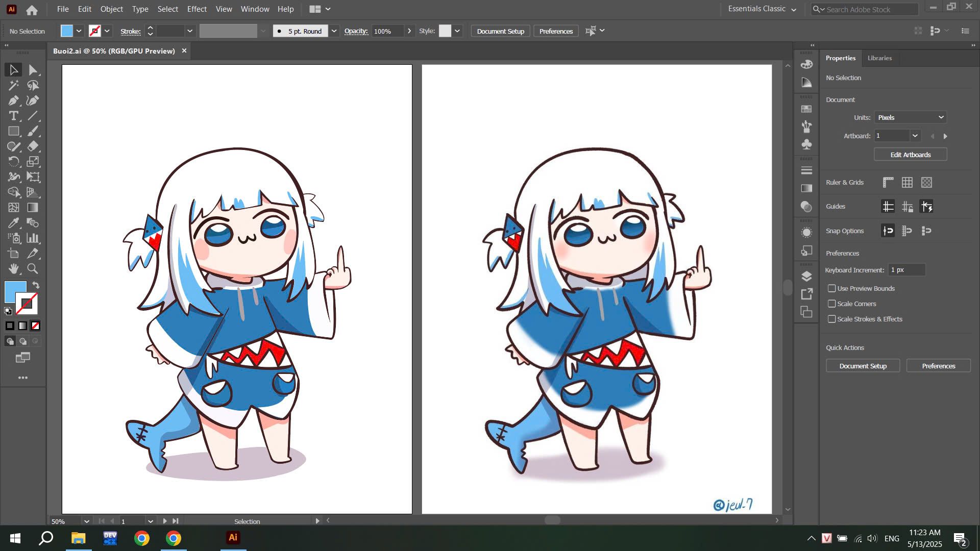Toggle Transparency Grid button
Screen dimensions: 980x551
click(x=926, y=182)
